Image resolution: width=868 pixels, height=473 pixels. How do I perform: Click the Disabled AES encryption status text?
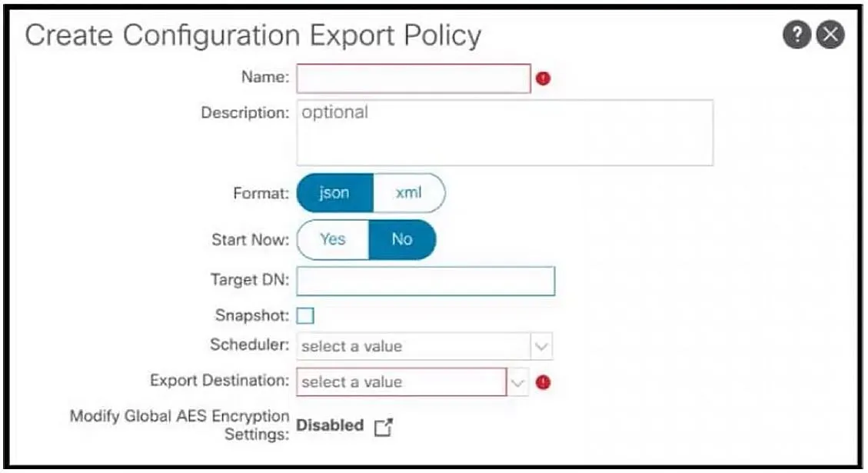(x=330, y=425)
